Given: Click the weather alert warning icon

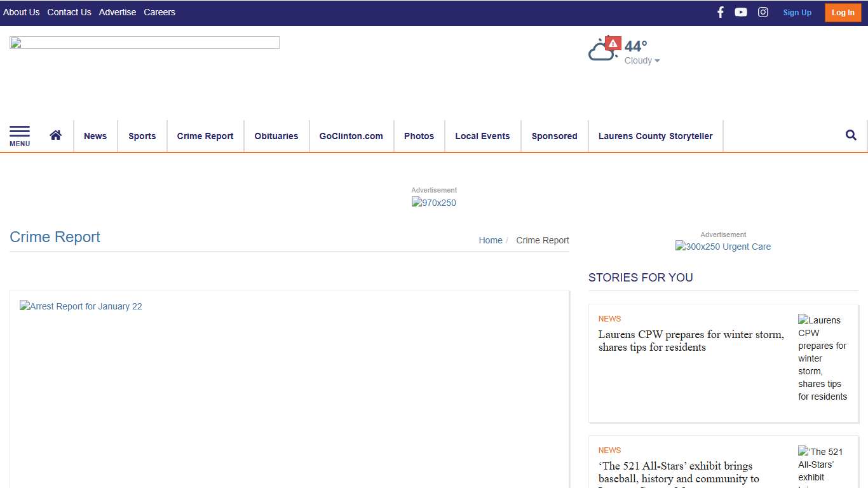Looking at the screenshot, I should click(613, 43).
